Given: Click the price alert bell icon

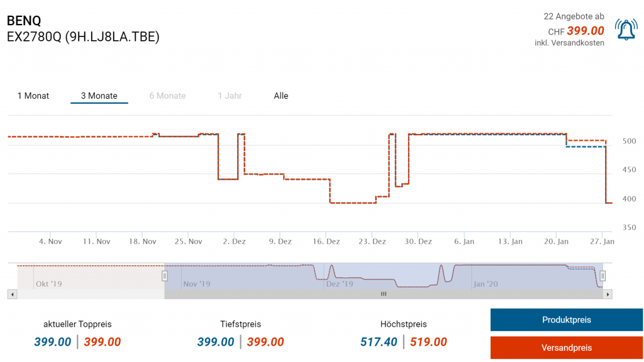Looking at the screenshot, I should [626, 30].
